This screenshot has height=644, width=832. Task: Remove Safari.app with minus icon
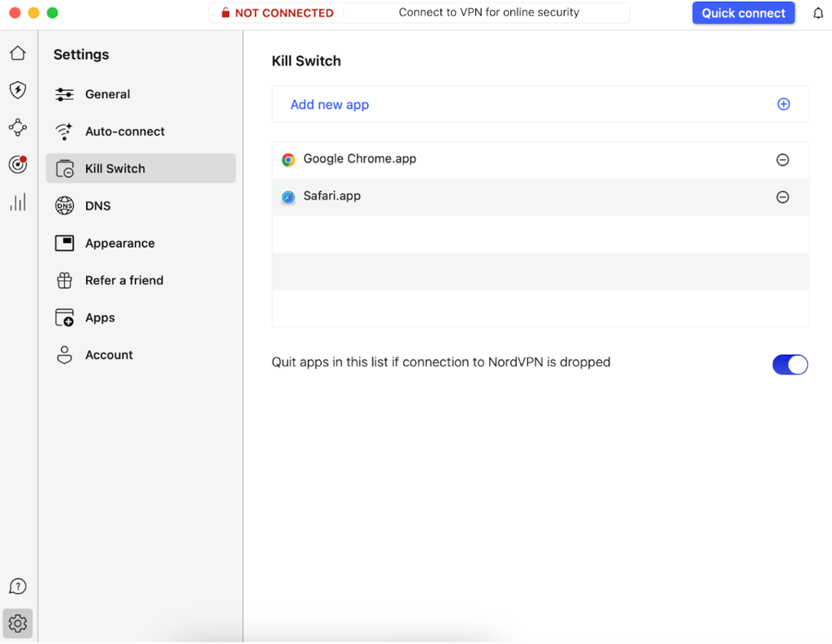782,197
